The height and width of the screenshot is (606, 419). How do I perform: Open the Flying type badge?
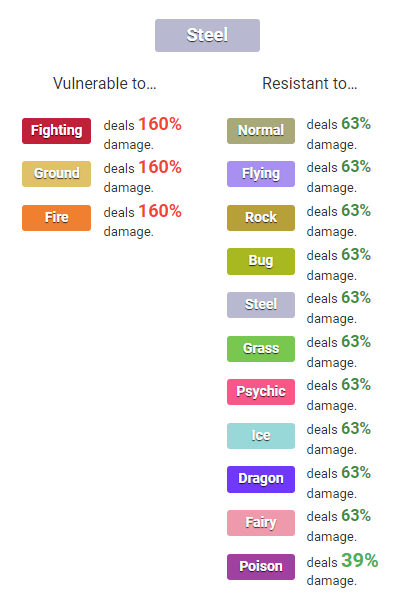[261, 174]
